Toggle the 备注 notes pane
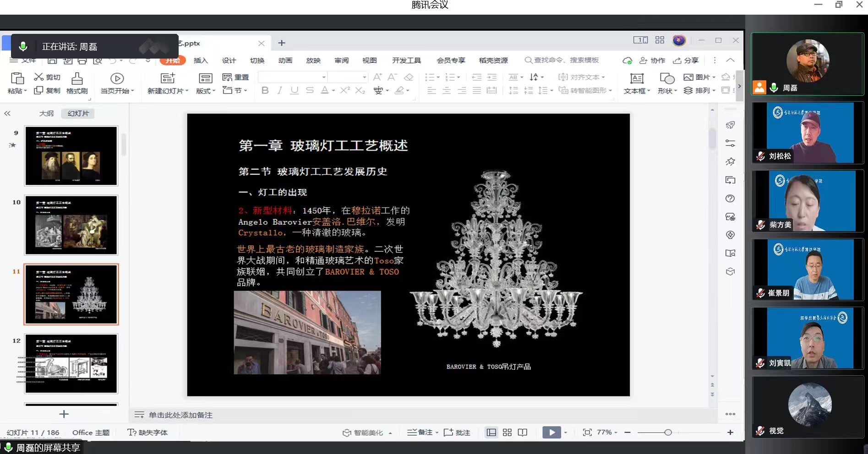The width and height of the screenshot is (868, 454). click(422, 432)
